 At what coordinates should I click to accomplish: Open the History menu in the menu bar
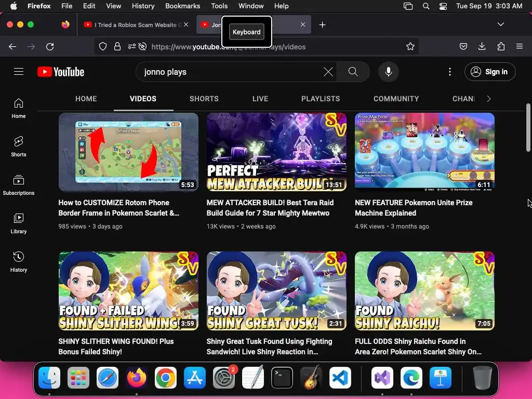point(143,6)
